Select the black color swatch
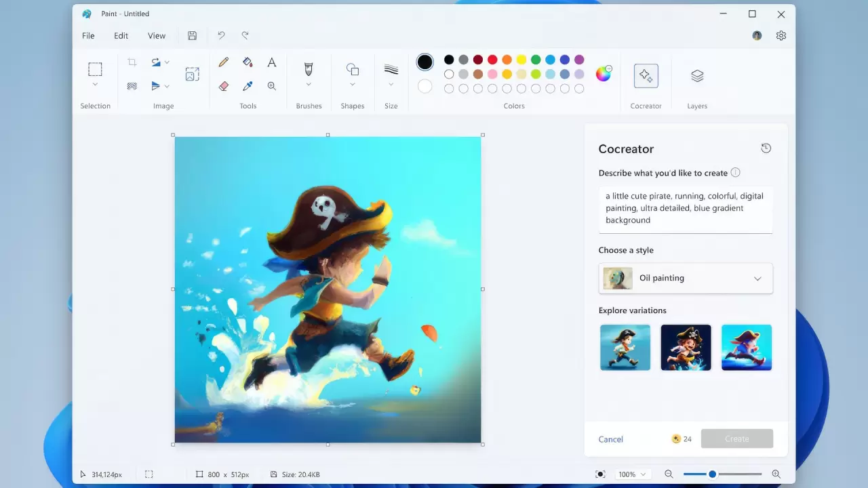This screenshot has width=868, height=488. [448, 59]
